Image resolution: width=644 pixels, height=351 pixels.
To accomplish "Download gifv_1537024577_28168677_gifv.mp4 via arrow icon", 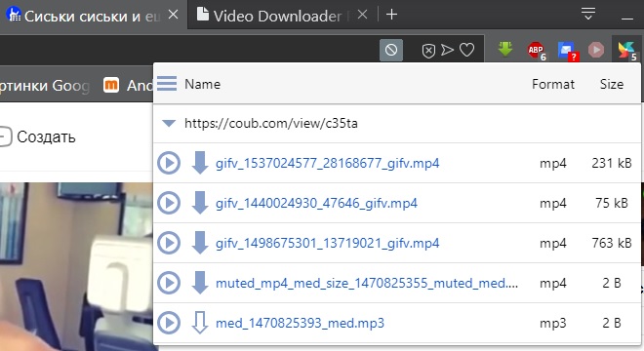I will 200,163.
